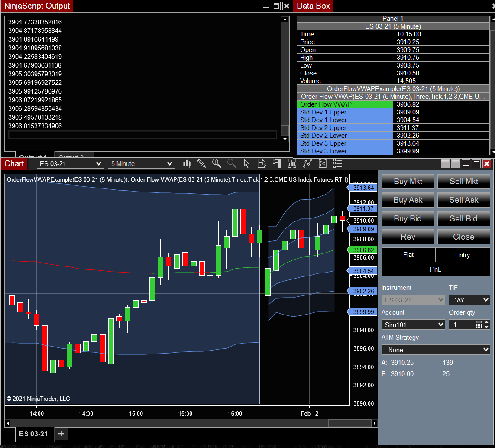Click the second gray link square in Chart title bar
This screenshot has height=448, width=495.
click(x=456, y=164)
